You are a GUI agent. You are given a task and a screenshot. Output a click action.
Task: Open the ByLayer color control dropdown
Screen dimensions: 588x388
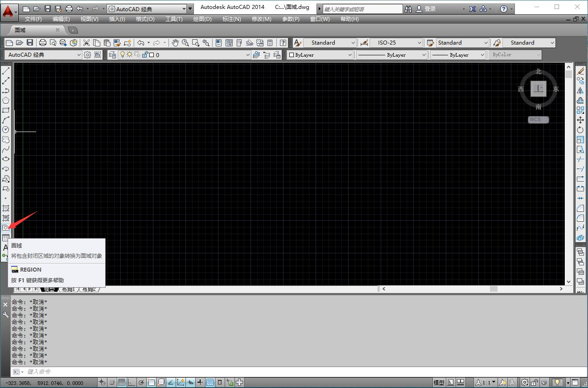pos(350,55)
